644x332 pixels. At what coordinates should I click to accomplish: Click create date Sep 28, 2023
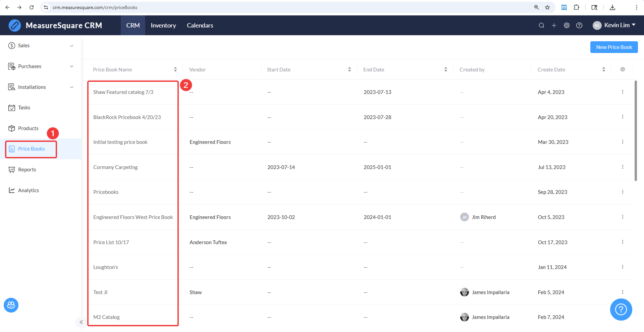pyautogui.click(x=552, y=192)
